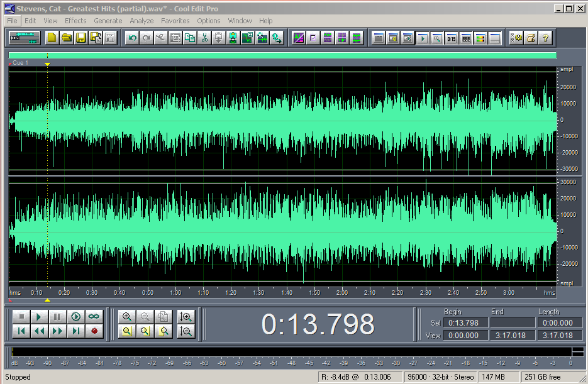
Task: Click the circled Play to End button
Action: click(x=75, y=317)
